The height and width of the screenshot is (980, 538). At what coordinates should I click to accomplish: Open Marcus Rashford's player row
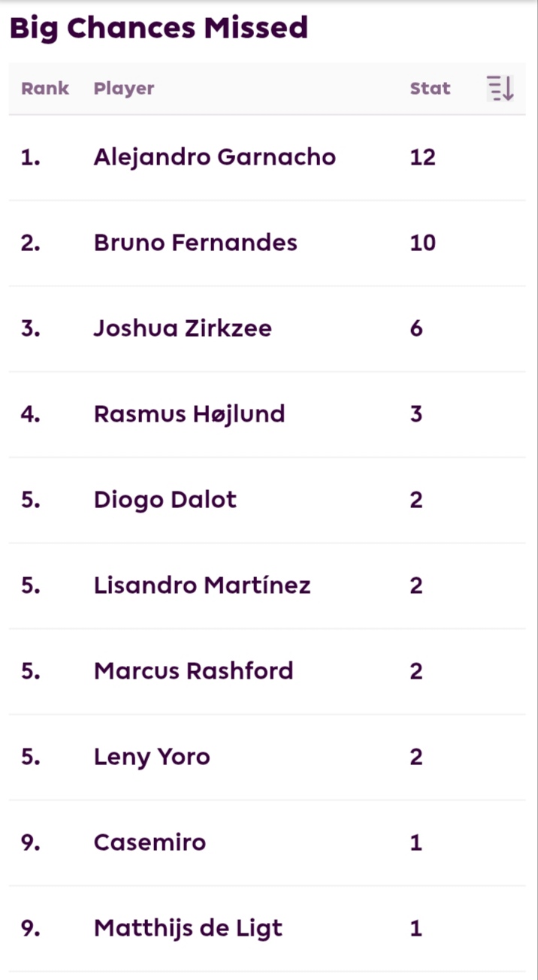pos(267,671)
